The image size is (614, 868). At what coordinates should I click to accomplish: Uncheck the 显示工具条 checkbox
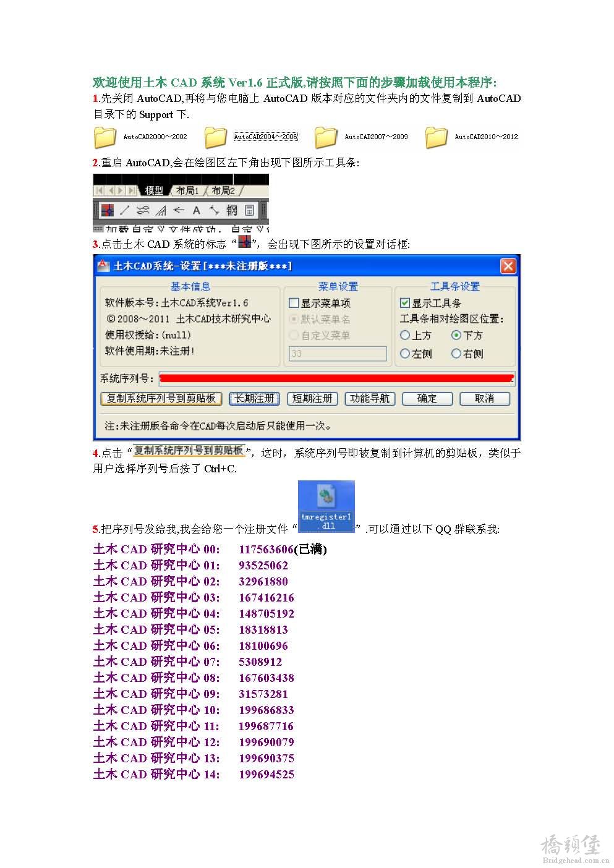pos(405,303)
